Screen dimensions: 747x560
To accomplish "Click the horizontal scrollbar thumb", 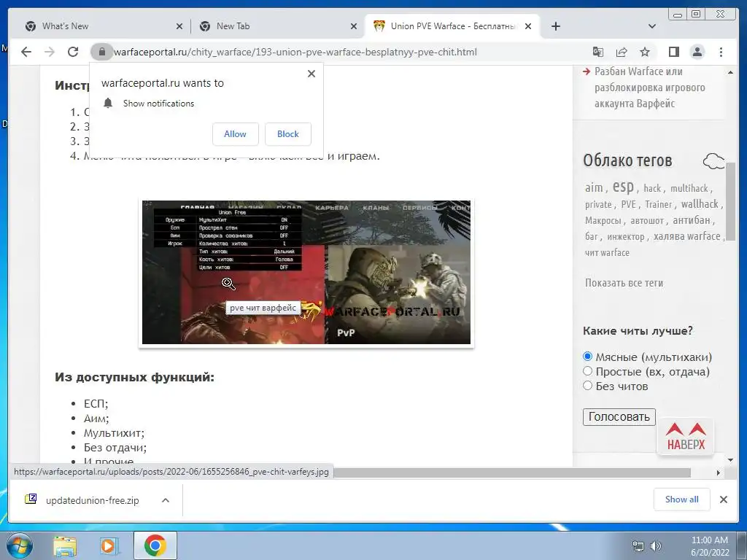I will pyautogui.click(x=513, y=472).
